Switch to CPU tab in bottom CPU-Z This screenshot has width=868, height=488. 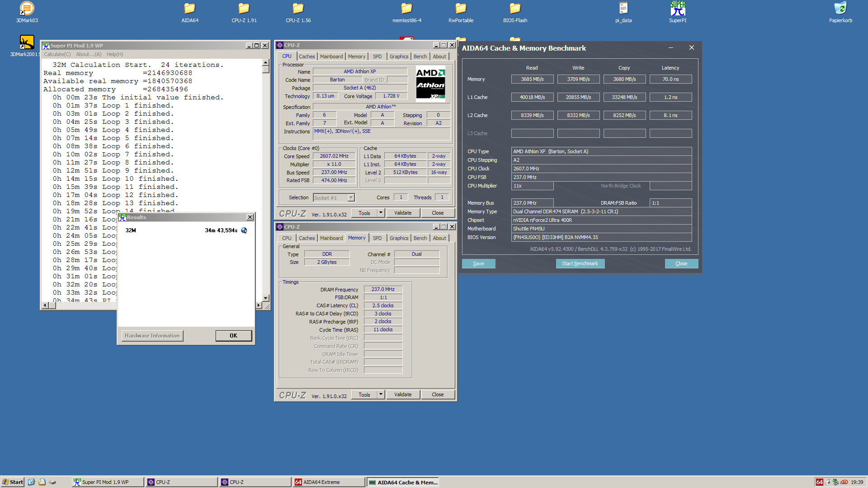click(x=287, y=238)
